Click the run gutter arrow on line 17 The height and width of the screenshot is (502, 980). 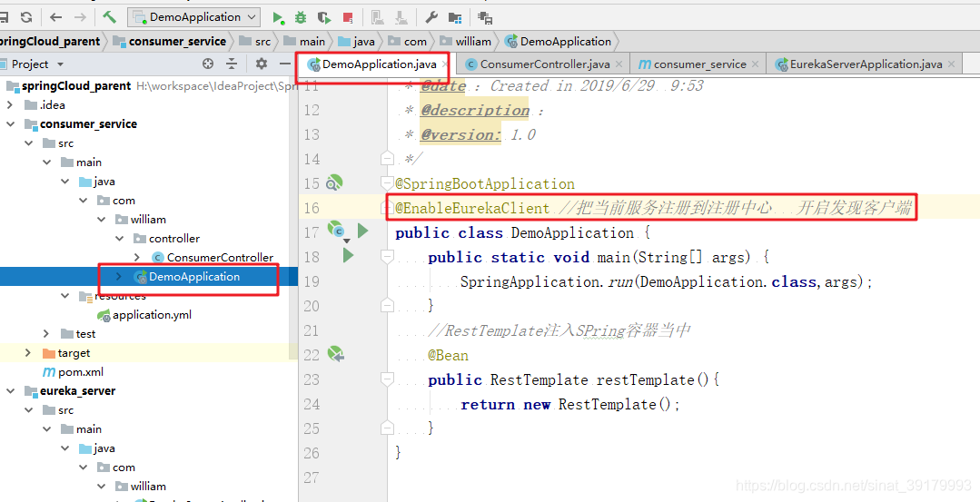pyautogui.click(x=363, y=231)
